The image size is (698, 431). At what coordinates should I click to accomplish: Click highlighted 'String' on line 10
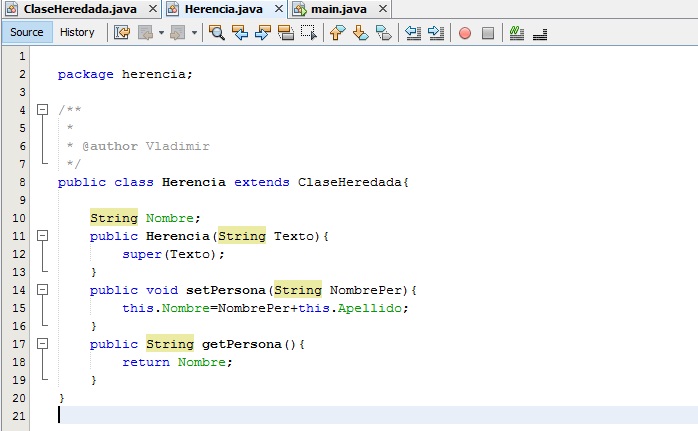114,218
